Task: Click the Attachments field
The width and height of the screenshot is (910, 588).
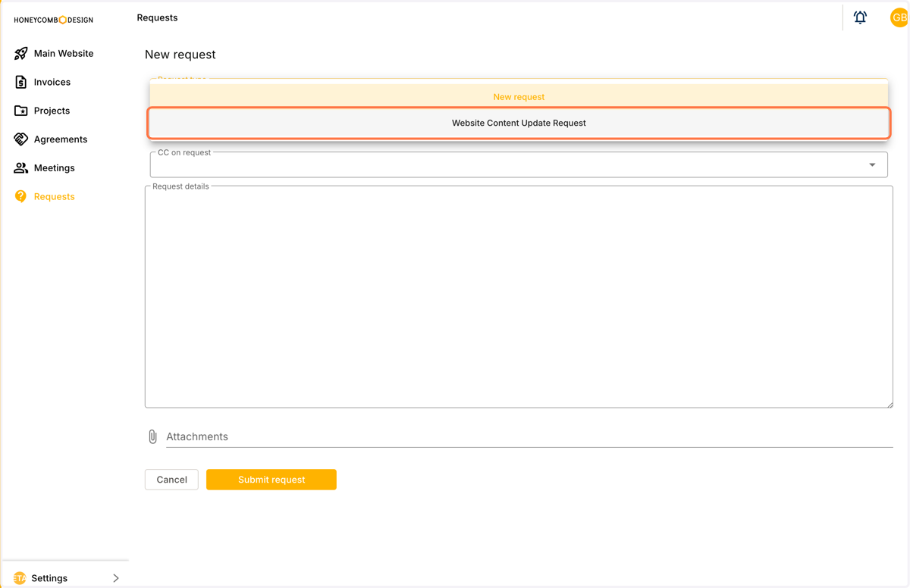Action: coord(529,436)
